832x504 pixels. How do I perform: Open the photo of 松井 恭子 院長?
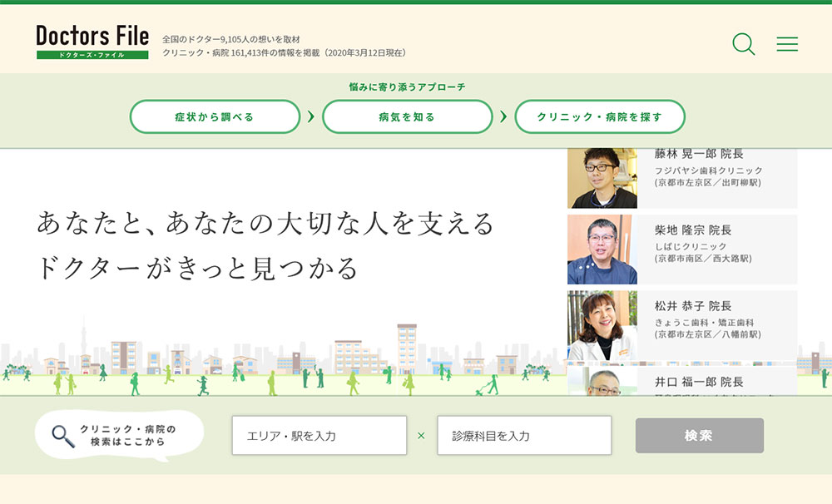602,325
